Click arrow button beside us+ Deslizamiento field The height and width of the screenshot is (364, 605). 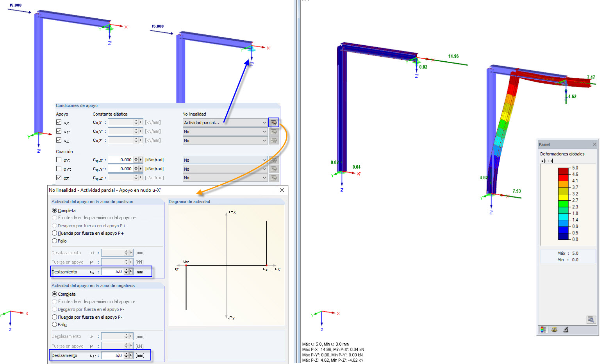[x=131, y=272]
